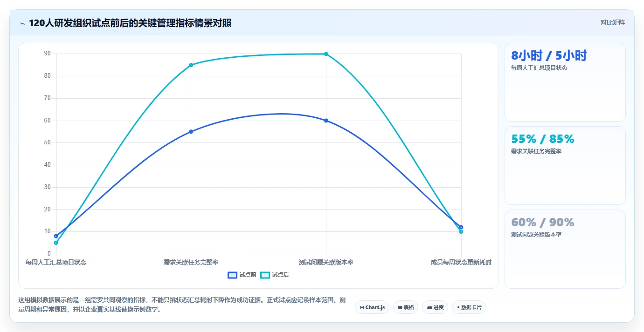Click the Chart.js tag chip

[372, 307]
